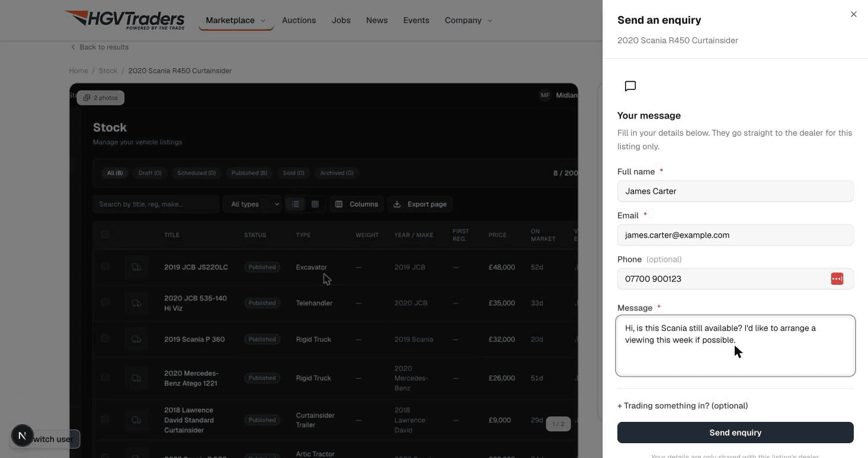
Task: Click the £35,000 price cell
Action: click(502, 303)
